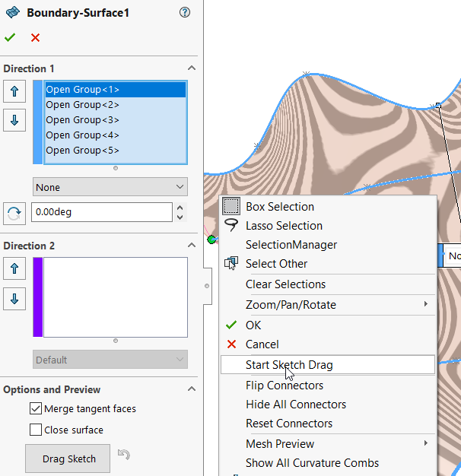Click the green connector handle in viewport
The width and height of the screenshot is (461, 476).
211,240
